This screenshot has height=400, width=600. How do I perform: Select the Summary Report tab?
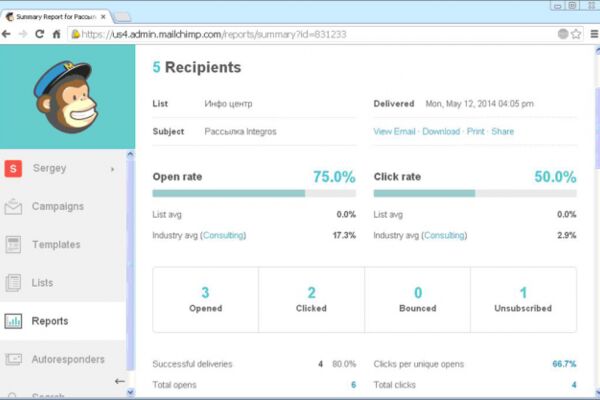(x=56, y=17)
